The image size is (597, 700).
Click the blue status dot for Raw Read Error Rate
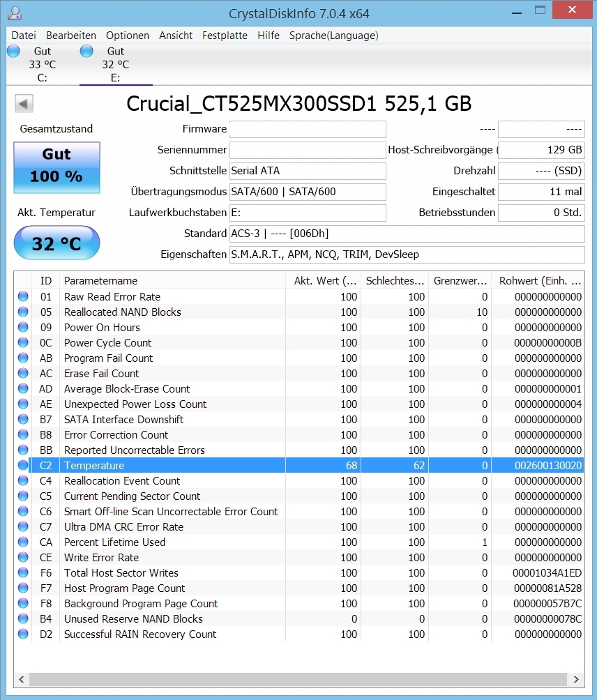coord(23,296)
